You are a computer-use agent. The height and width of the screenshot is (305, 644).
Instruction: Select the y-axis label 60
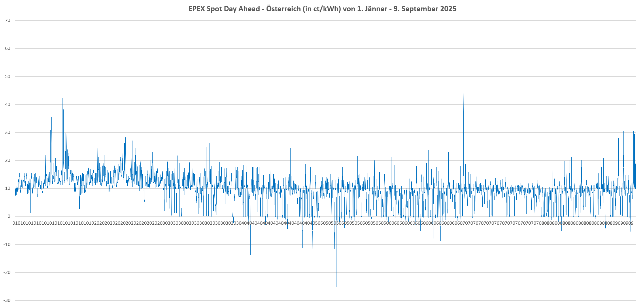[x=8, y=48]
